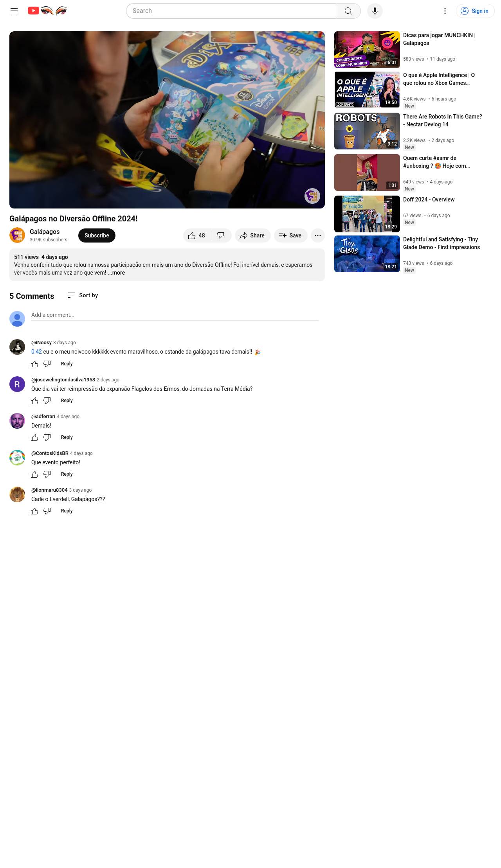The image size is (501, 868).
Task: Subscribe to Galápagos channel
Action: [97, 235]
